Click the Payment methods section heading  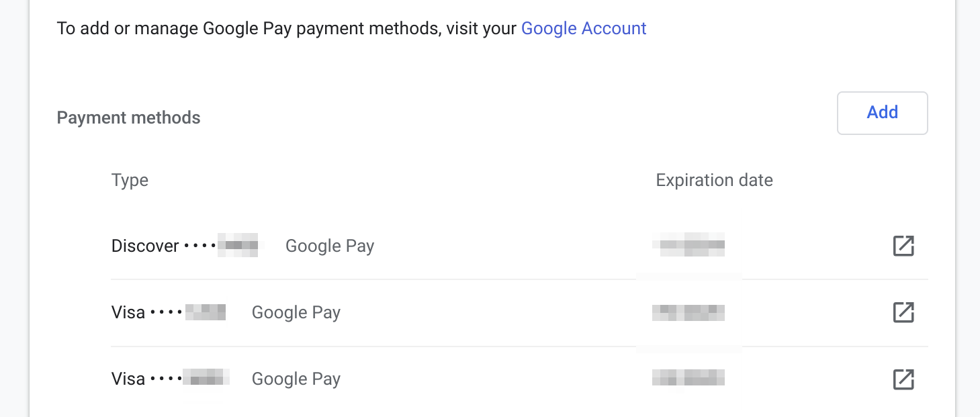tap(128, 118)
